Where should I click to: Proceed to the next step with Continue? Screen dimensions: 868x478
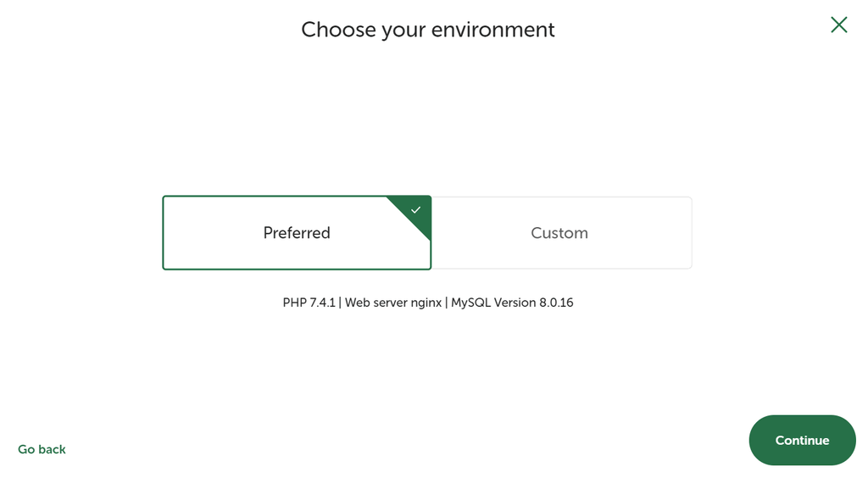(x=802, y=441)
